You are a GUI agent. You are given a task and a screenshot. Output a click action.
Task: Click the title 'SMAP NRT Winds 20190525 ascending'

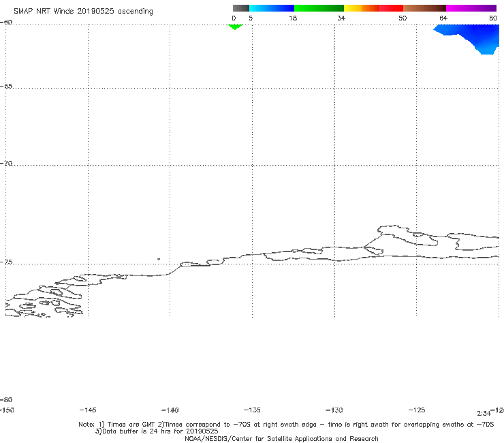(83, 12)
